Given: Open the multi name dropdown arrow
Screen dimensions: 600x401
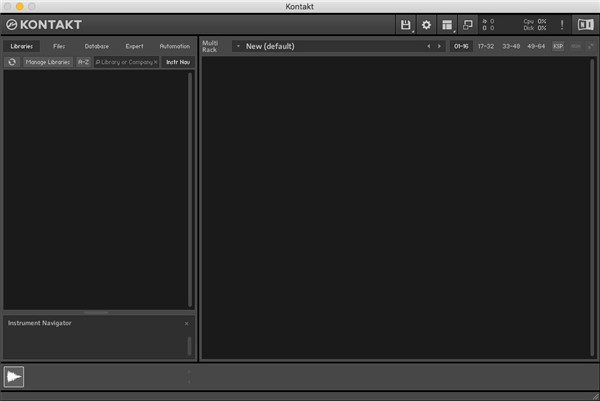Looking at the screenshot, I should (x=238, y=46).
